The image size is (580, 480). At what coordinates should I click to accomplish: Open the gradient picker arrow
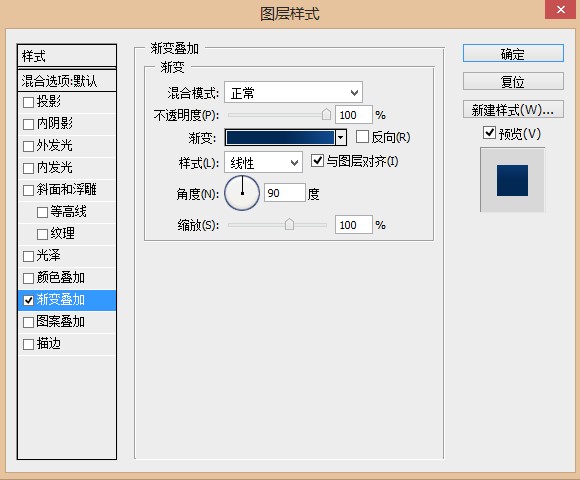point(341,138)
